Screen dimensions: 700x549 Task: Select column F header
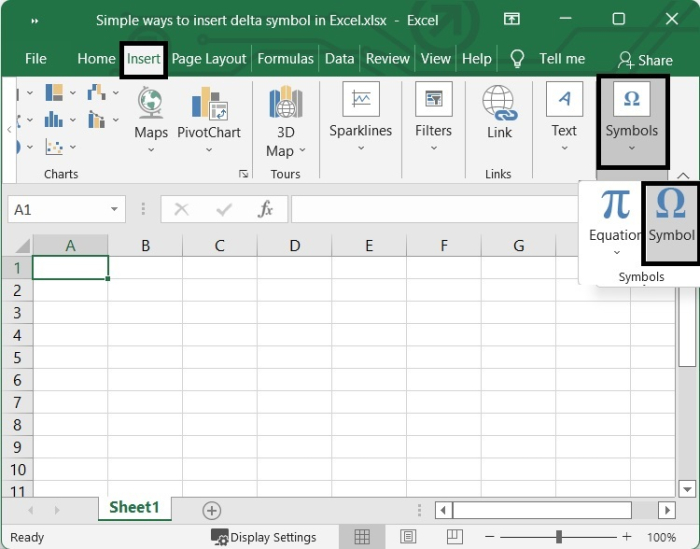click(444, 245)
